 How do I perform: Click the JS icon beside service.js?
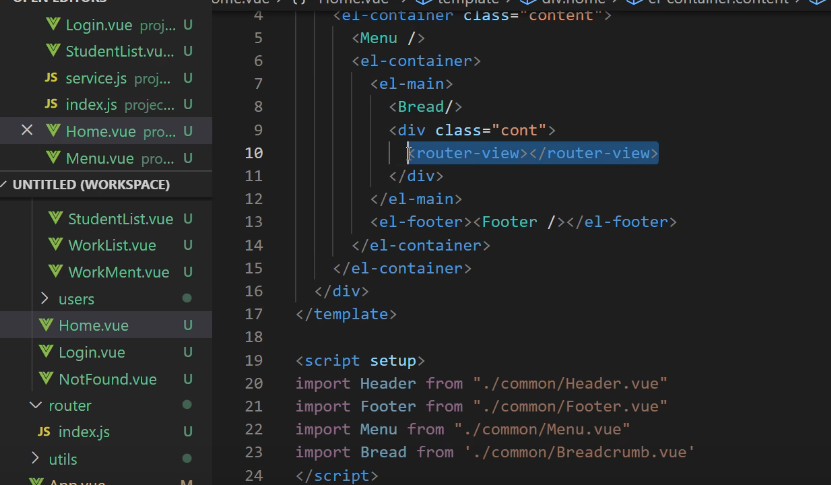[x=51, y=78]
